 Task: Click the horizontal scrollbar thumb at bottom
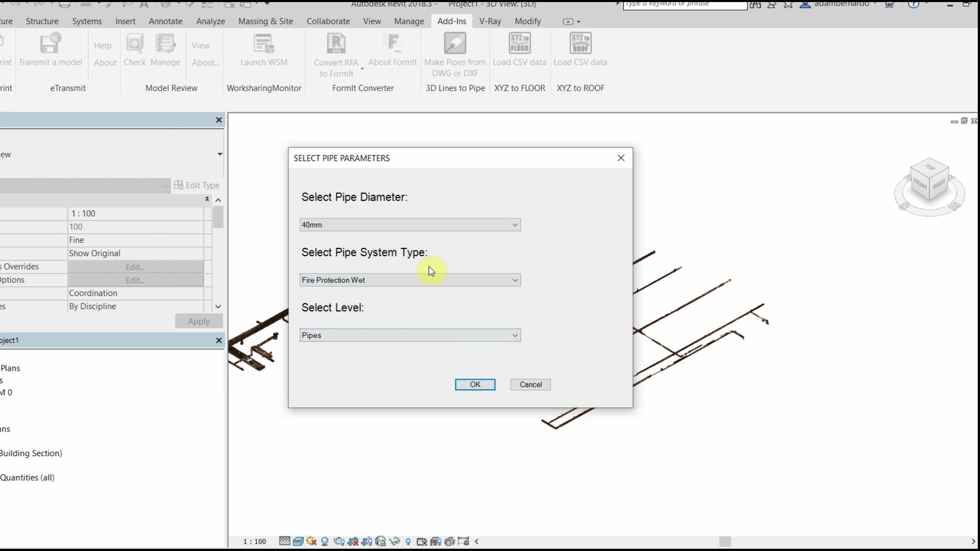pos(725,541)
